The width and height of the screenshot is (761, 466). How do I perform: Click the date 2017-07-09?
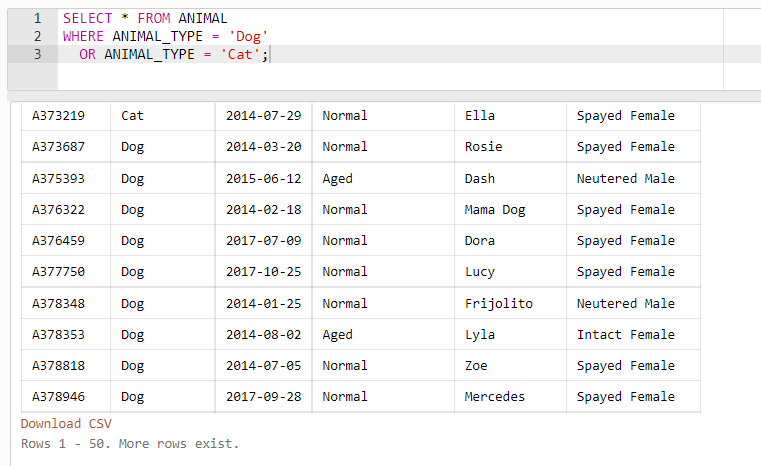(x=264, y=241)
